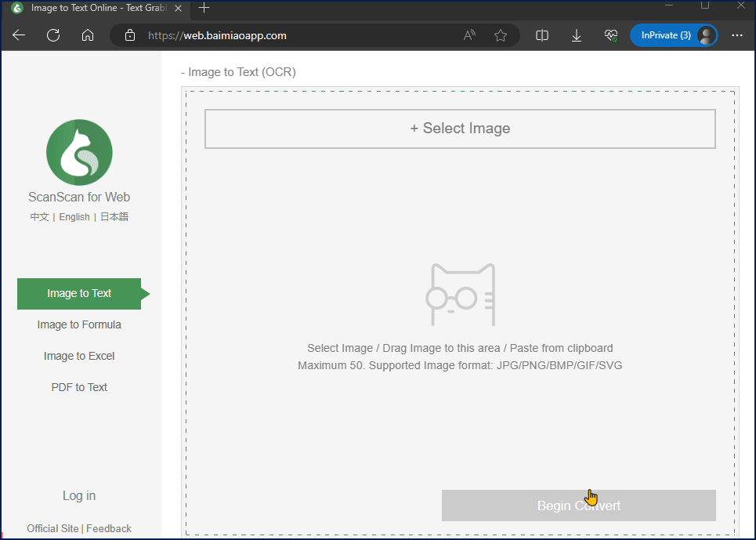Switch language to 日本語
Viewport: 756px width, 540px height.
114,216
